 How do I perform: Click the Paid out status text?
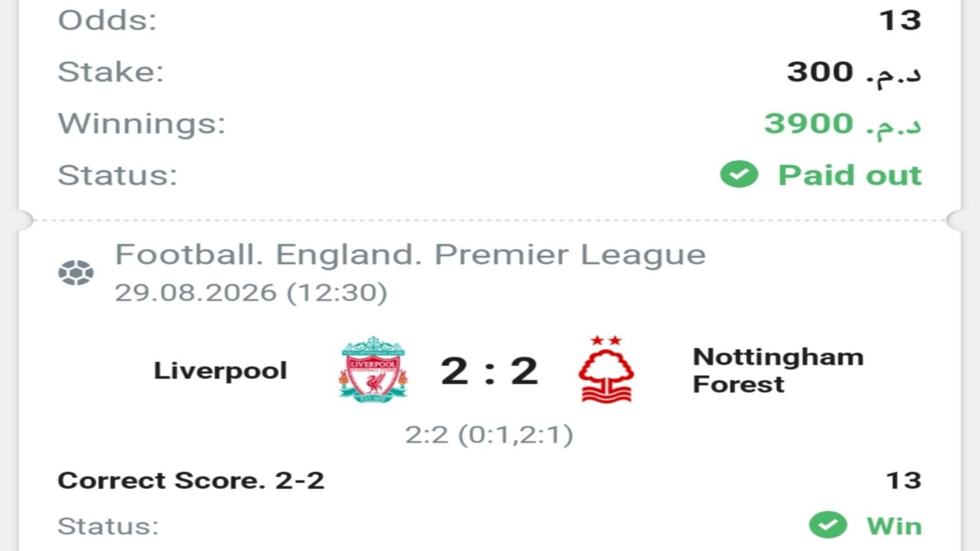click(850, 175)
